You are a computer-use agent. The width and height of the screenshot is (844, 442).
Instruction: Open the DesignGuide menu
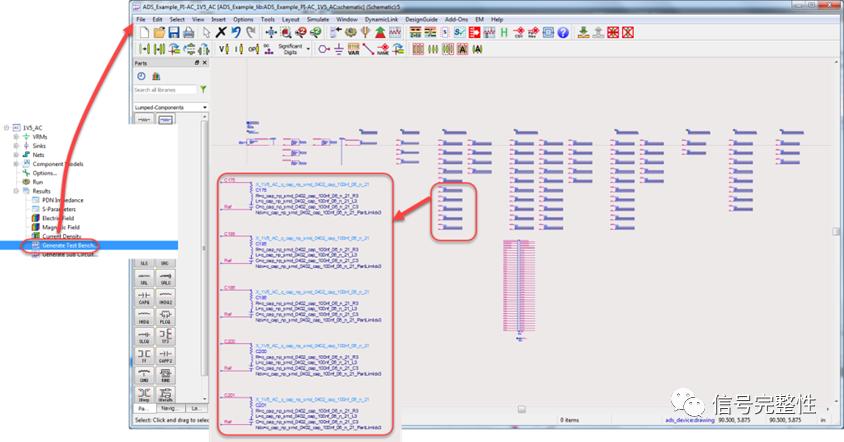(x=421, y=19)
